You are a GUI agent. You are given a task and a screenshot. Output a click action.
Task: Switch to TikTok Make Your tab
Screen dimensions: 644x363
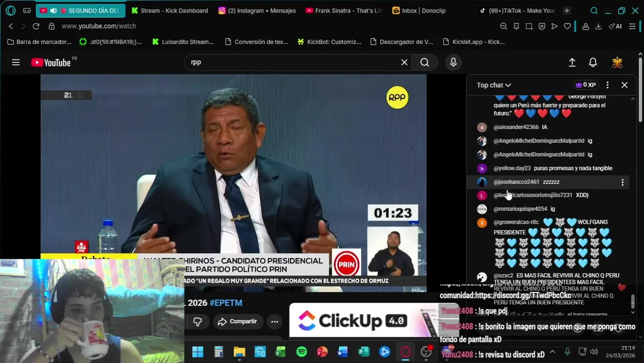point(518,11)
